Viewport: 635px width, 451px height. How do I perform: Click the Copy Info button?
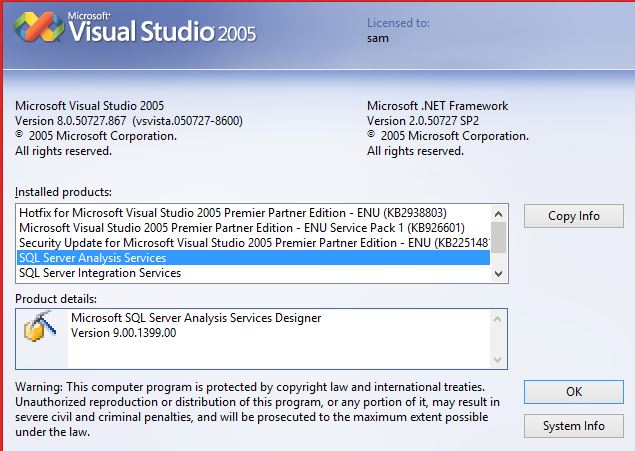[x=573, y=216]
